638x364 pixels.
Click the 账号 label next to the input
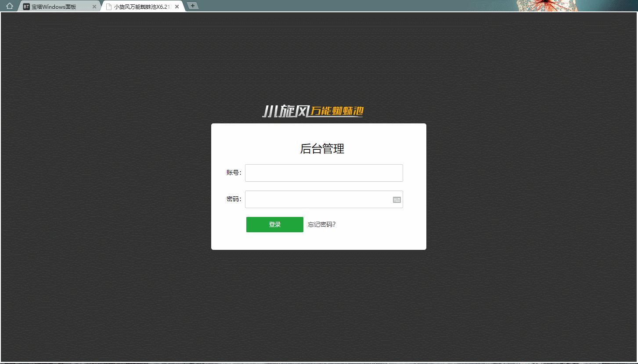click(x=234, y=173)
